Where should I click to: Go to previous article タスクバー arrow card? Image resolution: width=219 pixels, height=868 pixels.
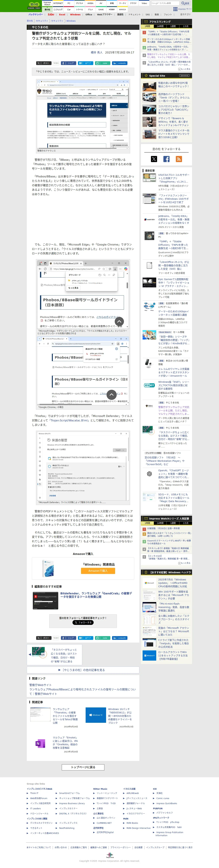(55, 654)
